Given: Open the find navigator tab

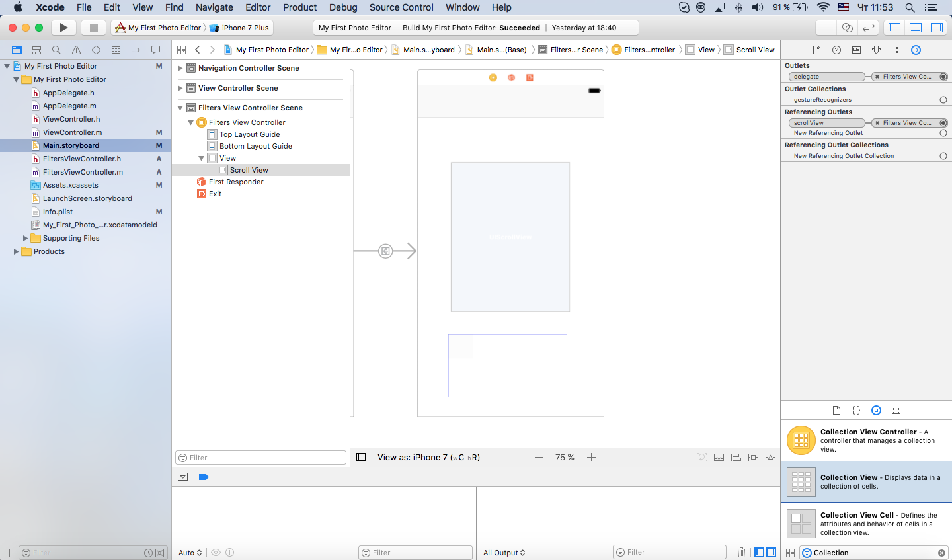Looking at the screenshot, I should [x=56, y=50].
